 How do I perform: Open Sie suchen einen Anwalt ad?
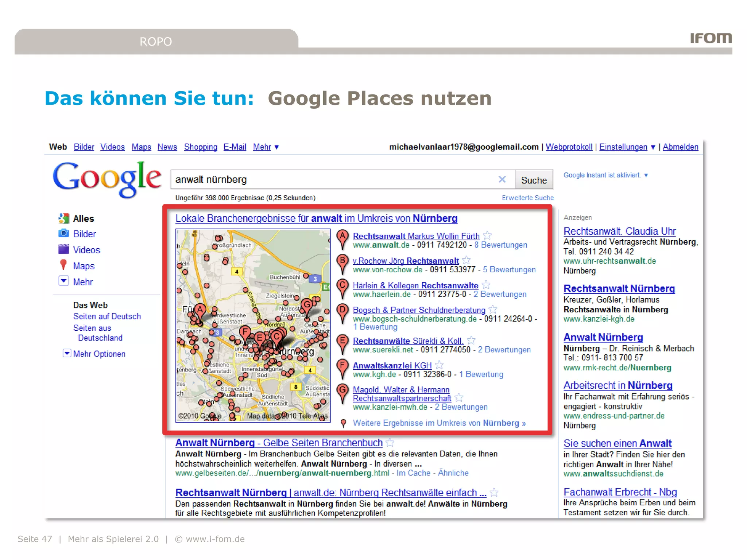tap(618, 443)
